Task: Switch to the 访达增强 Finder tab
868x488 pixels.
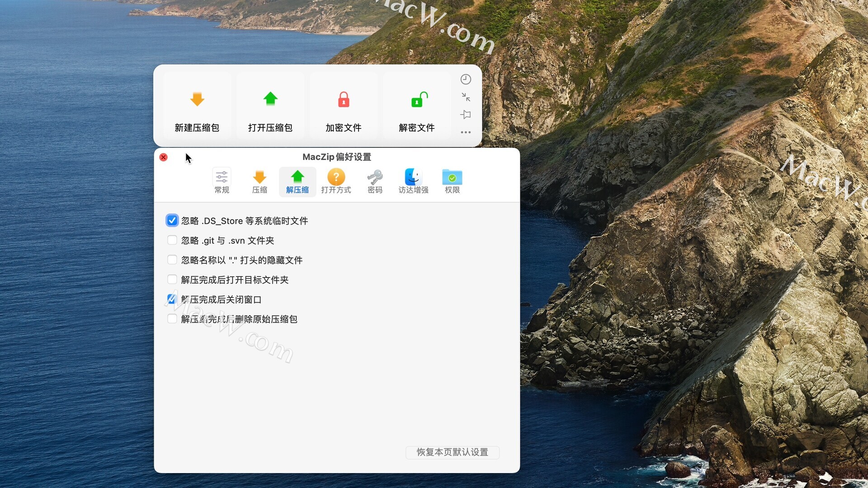Action: 413,182
